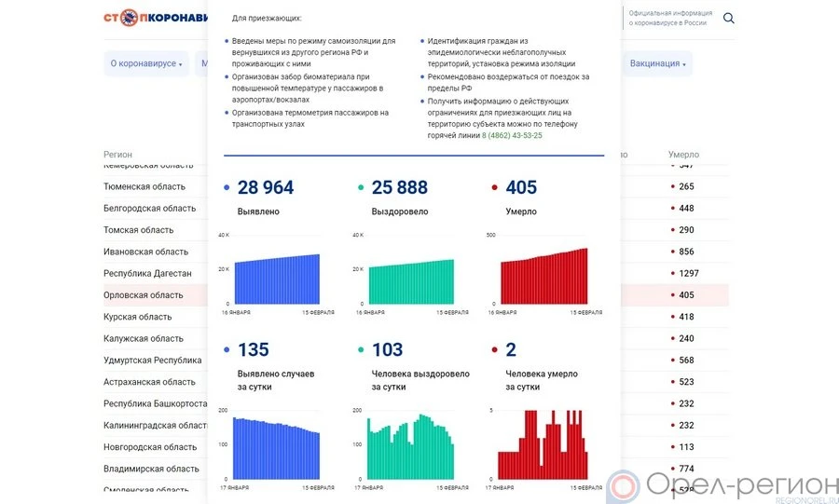This screenshot has width=839, height=504.
Task: Open the 'О коронавирусе' dropdown menu
Action: pyautogui.click(x=145, y=63)
